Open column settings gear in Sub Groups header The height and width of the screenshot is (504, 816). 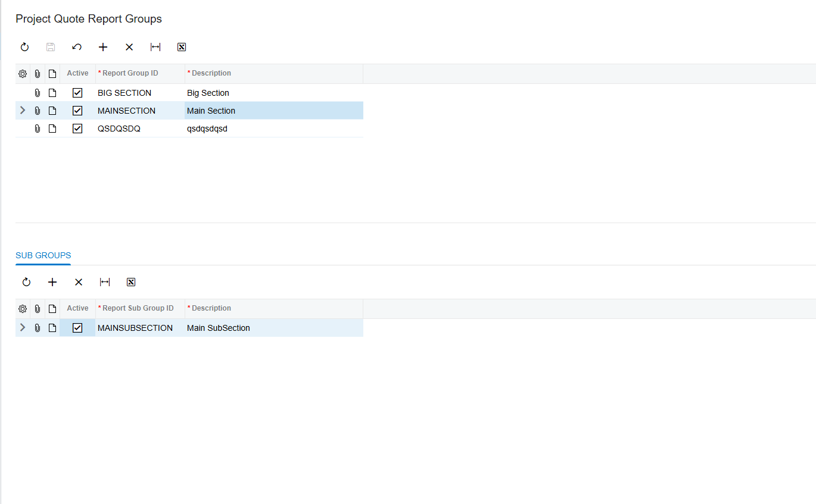[23, 309]
